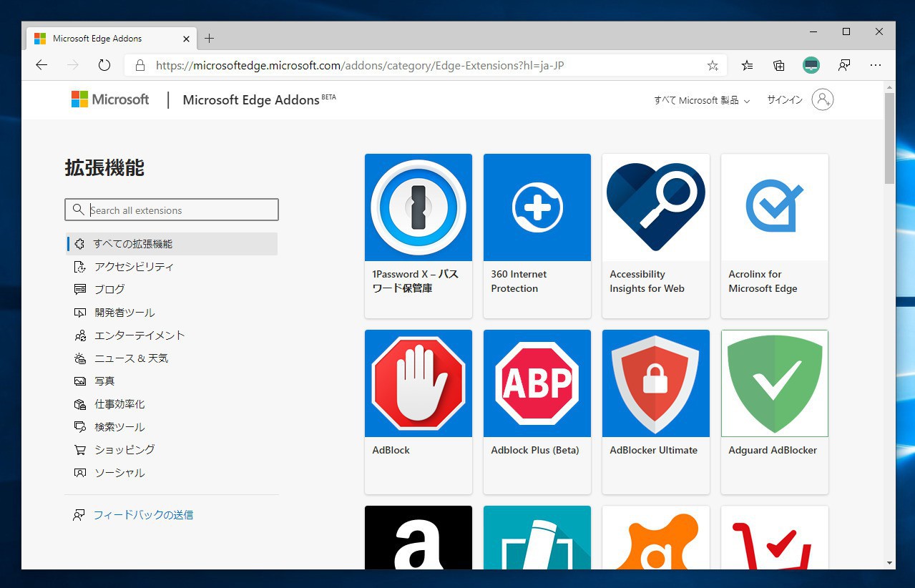Open AdBlocker Ultimate shield icon
Viewport: 915px width, 588px height.
coord(656,383)
